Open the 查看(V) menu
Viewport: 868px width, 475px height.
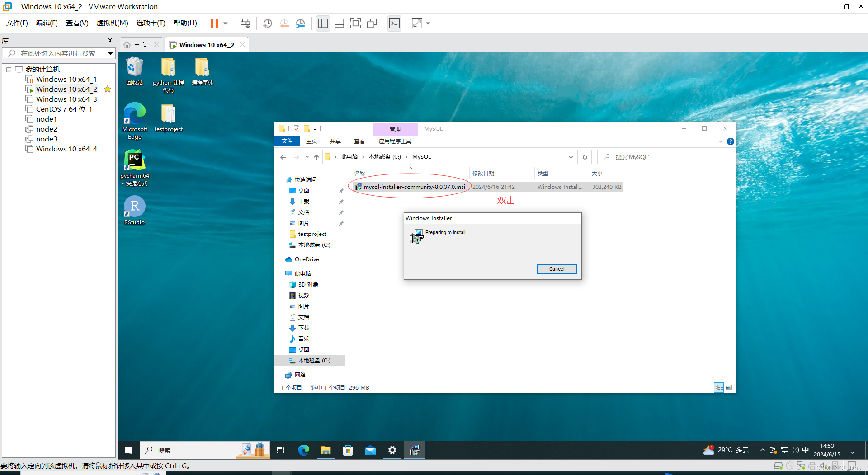click(77, 23)
